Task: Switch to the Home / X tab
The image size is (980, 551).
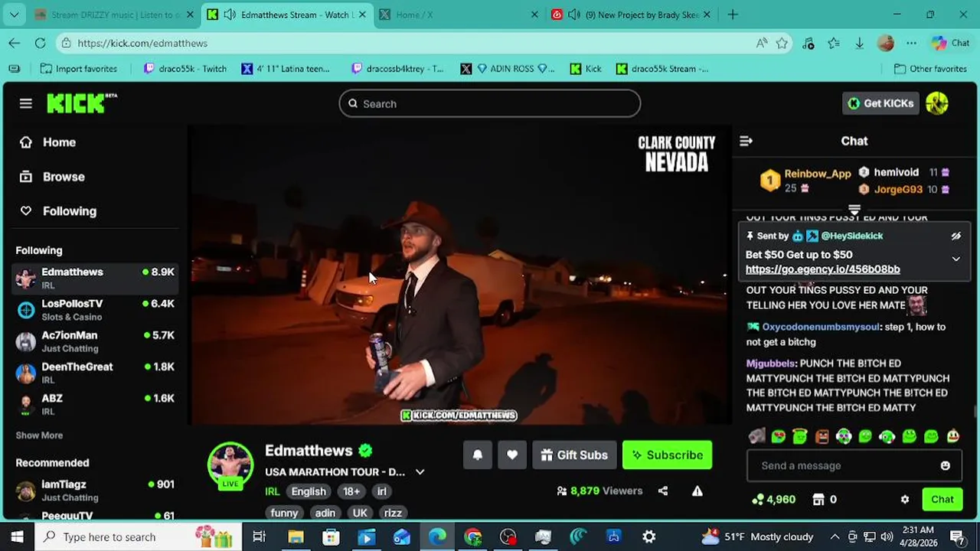Action: 459,15
